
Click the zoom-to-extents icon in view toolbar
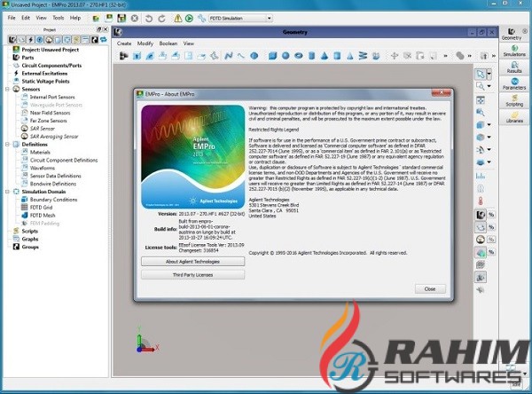[x=481, y=100]
